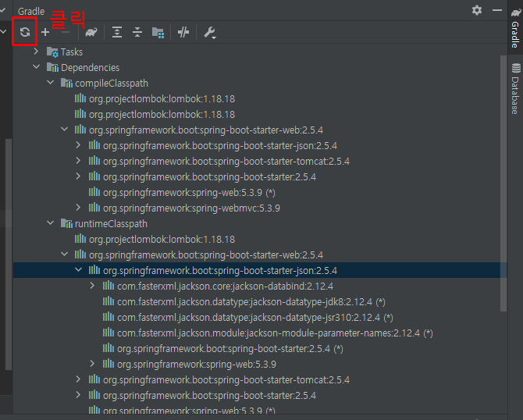Click compileClasspath folder icon
The width and height of the screenshot is (523, 420).
(x=66, y=83)
